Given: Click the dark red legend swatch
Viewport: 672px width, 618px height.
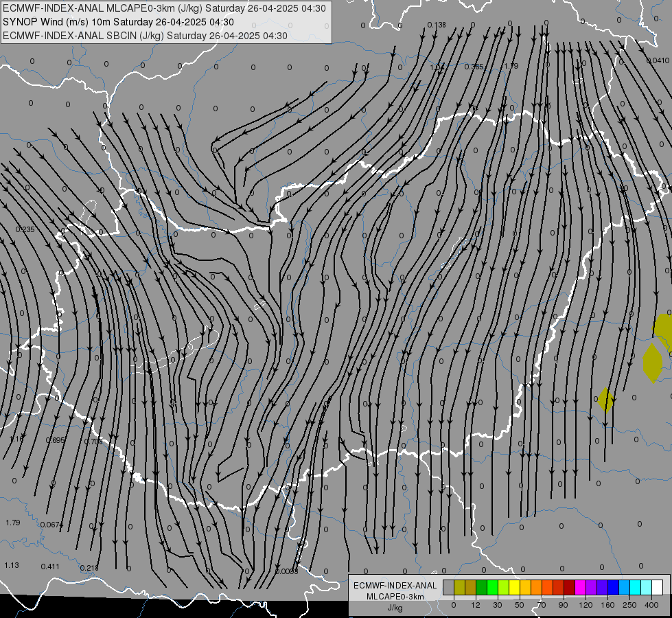Looking at the screenshot, I should point(569,587).
